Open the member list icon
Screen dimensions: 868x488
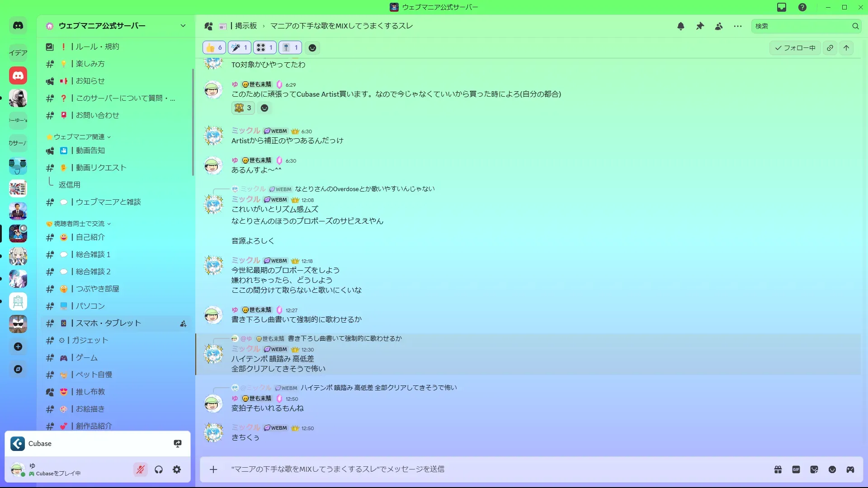click(719, 26)
